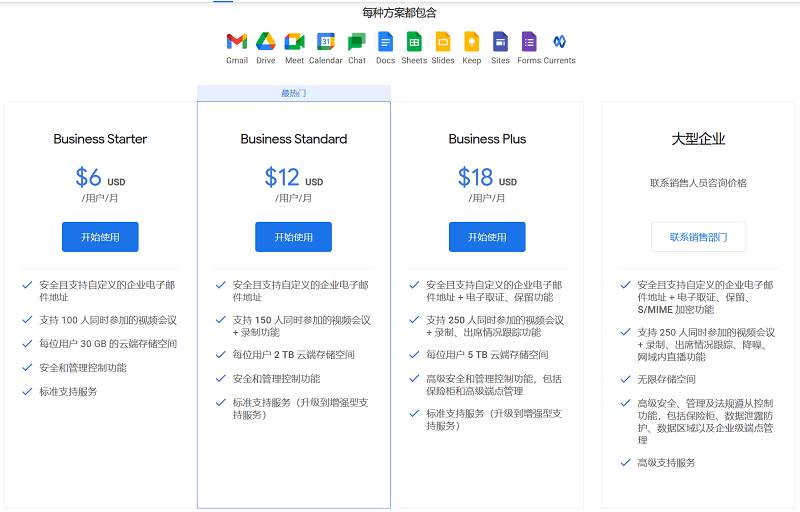This screenshot has height=512, width=800.
Task: Click the Google Chat icon
Action: coord(357,42)
